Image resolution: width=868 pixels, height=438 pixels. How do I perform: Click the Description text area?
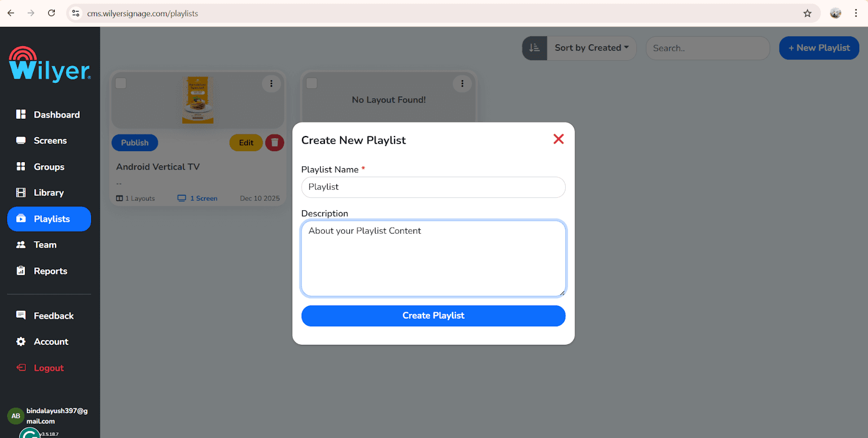point(433,258)
